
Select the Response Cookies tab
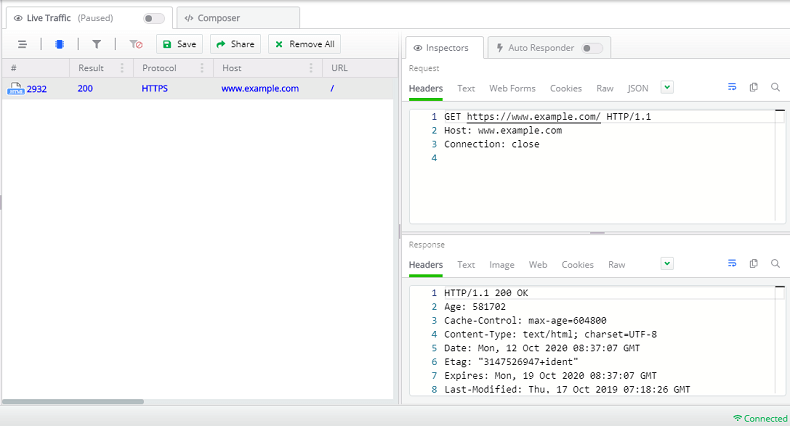(577, 265)
